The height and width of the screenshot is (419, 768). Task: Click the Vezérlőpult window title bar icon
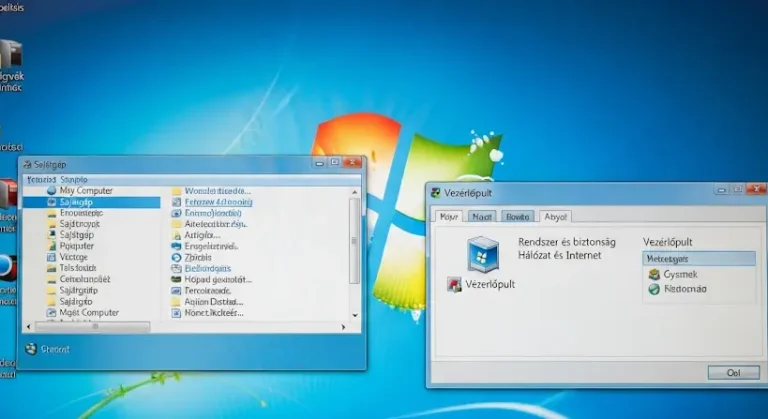click(x=435, y=193)
